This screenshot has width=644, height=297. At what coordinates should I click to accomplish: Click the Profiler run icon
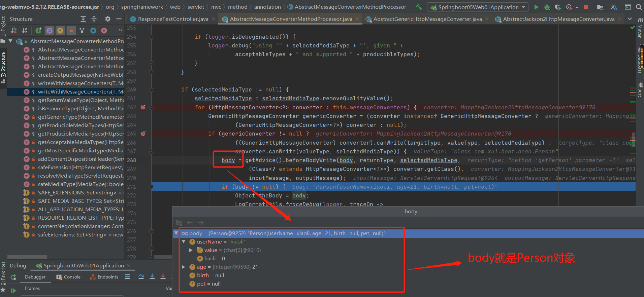click(x=569, y=7)
